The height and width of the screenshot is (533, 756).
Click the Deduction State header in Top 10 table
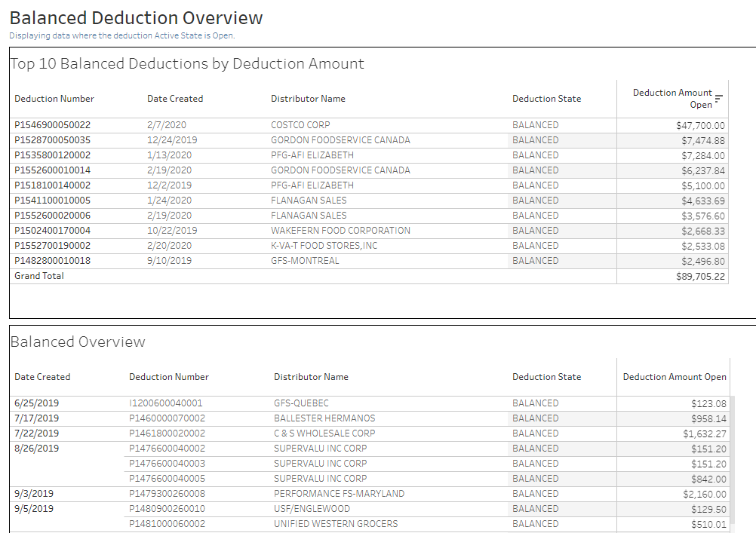click(x=546, y=99)
